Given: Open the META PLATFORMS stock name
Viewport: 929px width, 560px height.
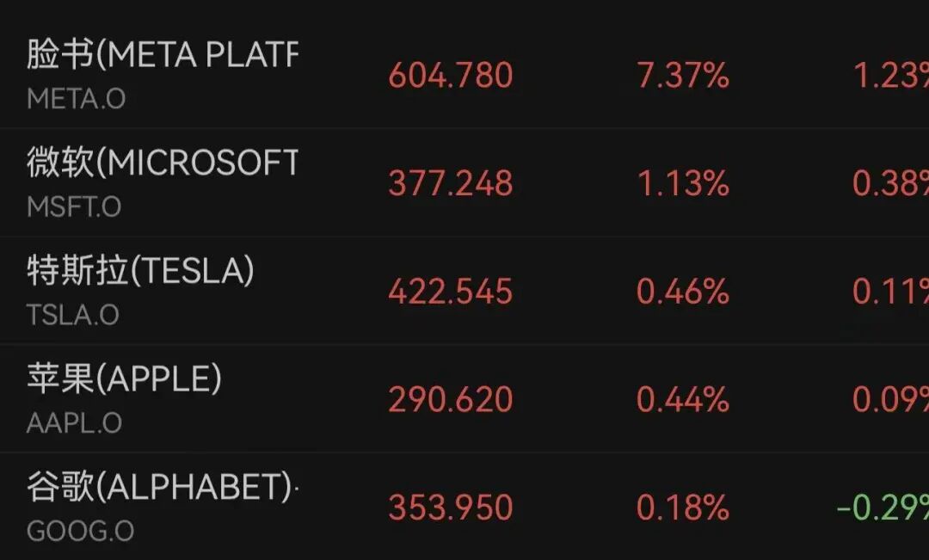Looking at the screenshot, I should tap(163, 54).
